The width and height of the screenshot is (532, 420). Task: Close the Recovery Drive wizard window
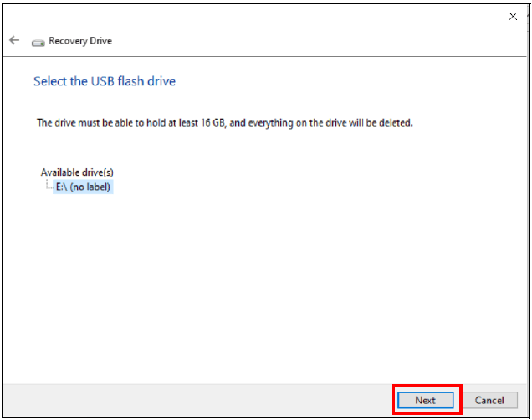pos(513,16)
